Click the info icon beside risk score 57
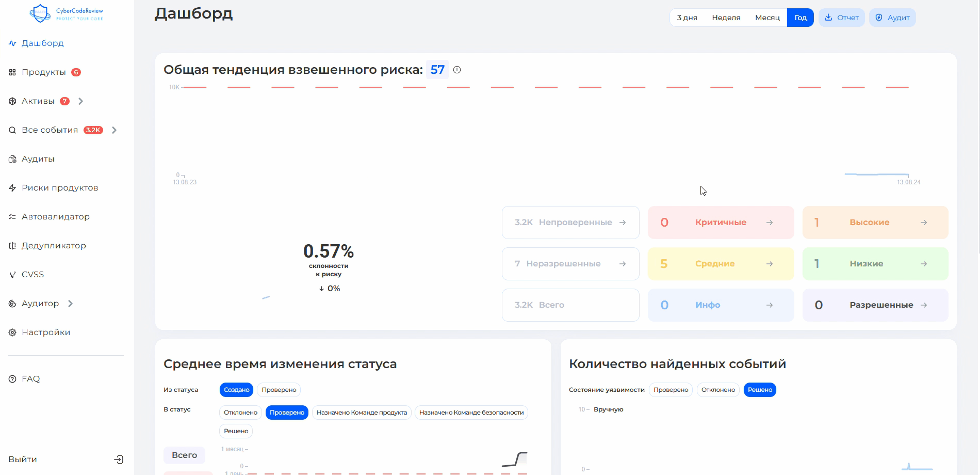980x475 pixels. (457, 70)
